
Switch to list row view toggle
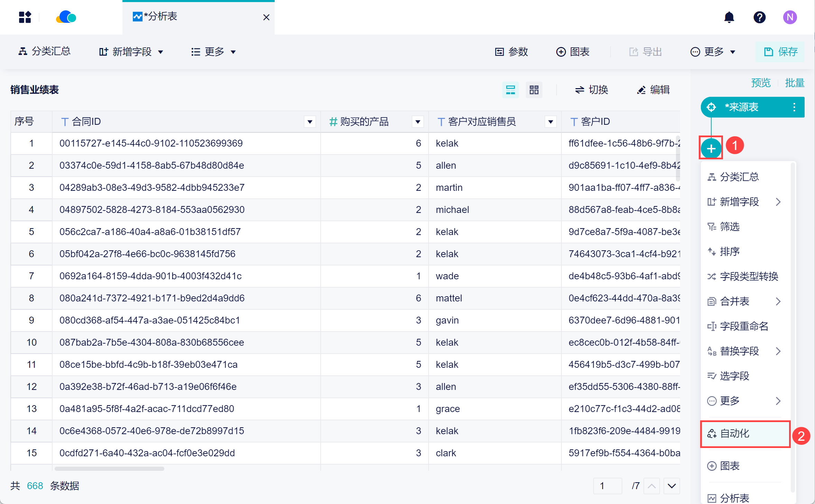tap(510, 90)
